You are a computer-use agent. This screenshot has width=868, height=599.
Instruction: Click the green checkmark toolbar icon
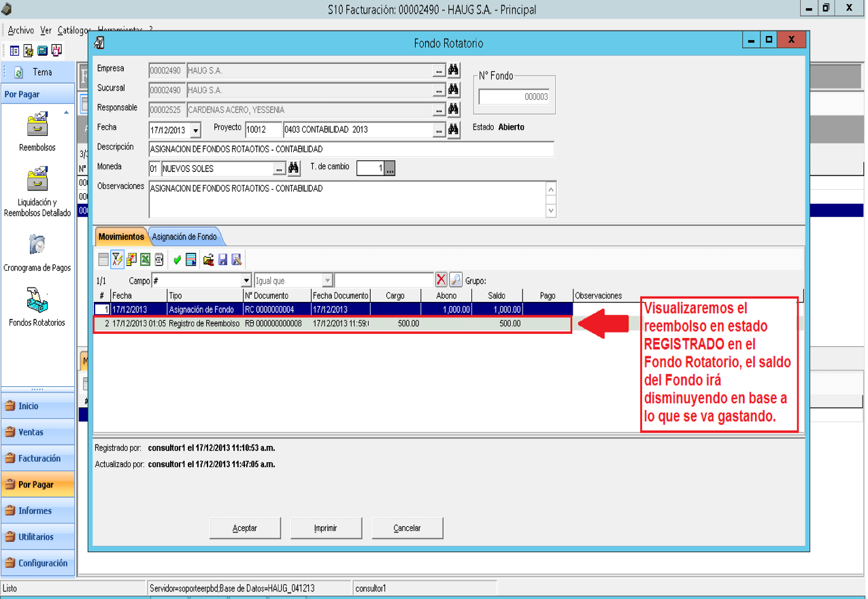point(177,259)
